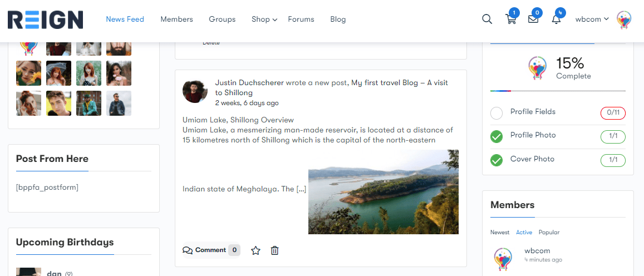Open the search icon in header
Image resolution: width=644 pixels, height=276 pixels.
pos(486,19)
